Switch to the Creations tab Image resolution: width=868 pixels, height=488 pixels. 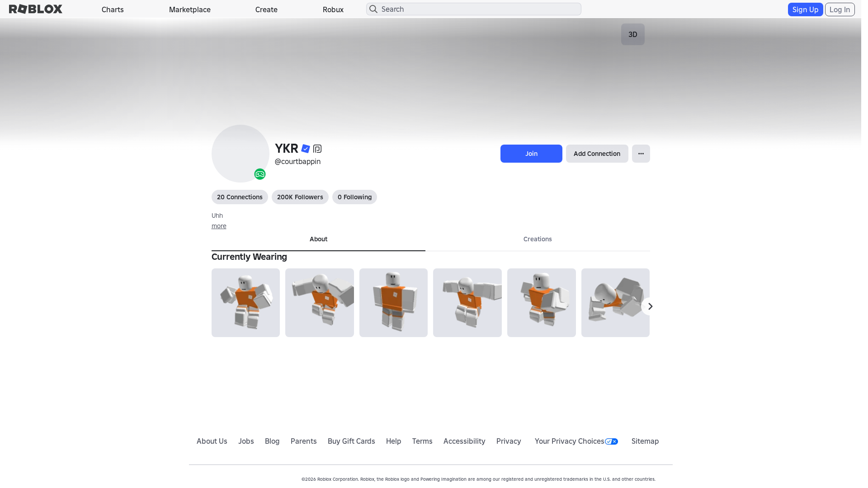tap(538, 239)
